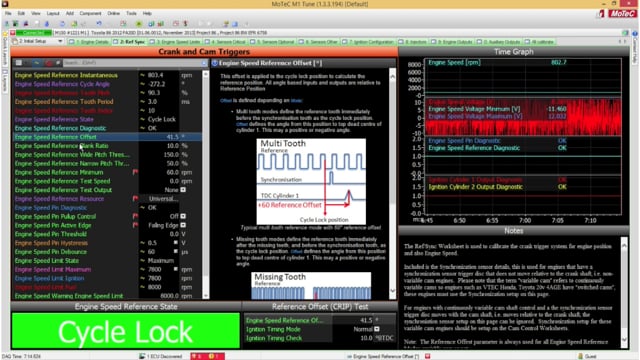Select Engine Speed Reference Blank Ratio row
The height and width of the screenshot is (360, 640).
(x=107, y=146)
